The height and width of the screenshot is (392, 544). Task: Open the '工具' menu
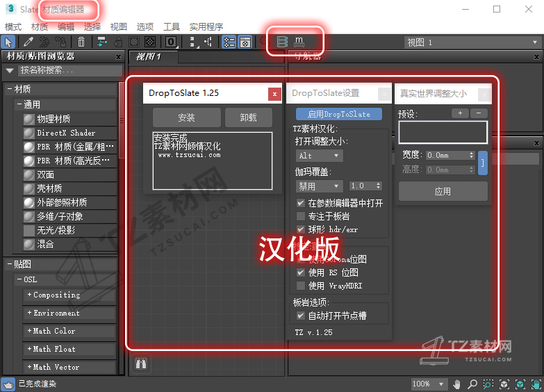[x=172, y=26]
